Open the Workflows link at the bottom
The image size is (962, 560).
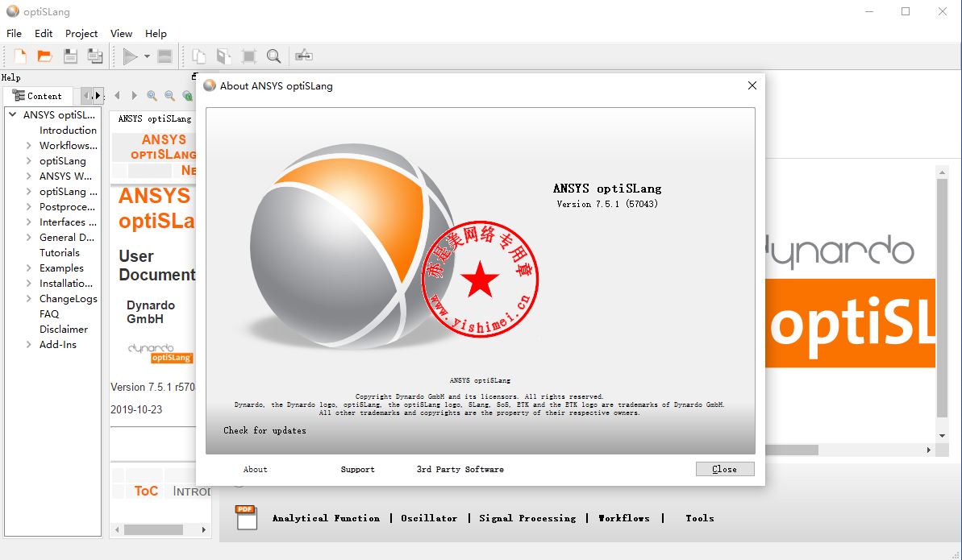624,518
